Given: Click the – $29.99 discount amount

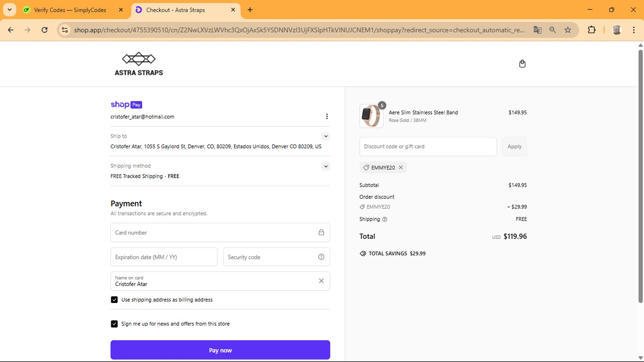Looking at the screenshot, I should point(517,207).
